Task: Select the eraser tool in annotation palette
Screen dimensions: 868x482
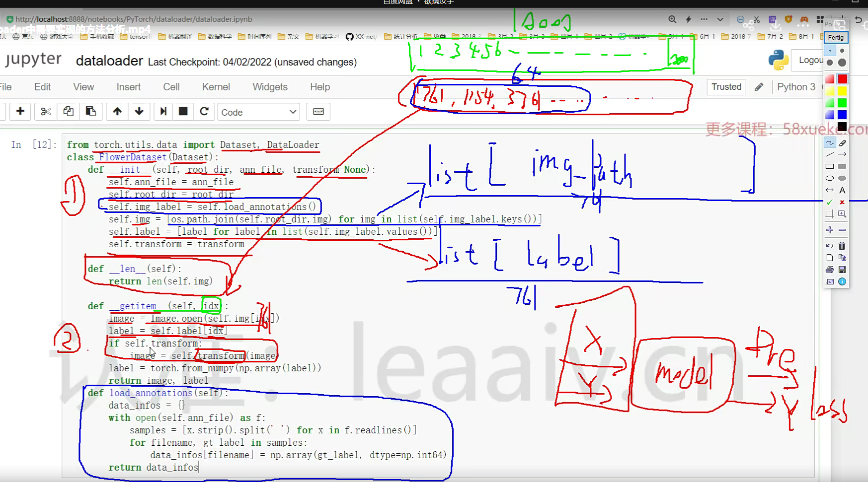Action: (x=842, y=143)
